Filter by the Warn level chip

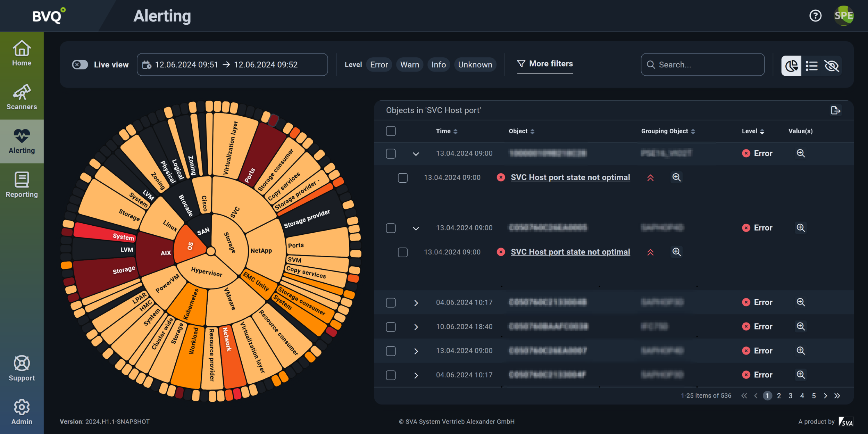pos(409,65)
